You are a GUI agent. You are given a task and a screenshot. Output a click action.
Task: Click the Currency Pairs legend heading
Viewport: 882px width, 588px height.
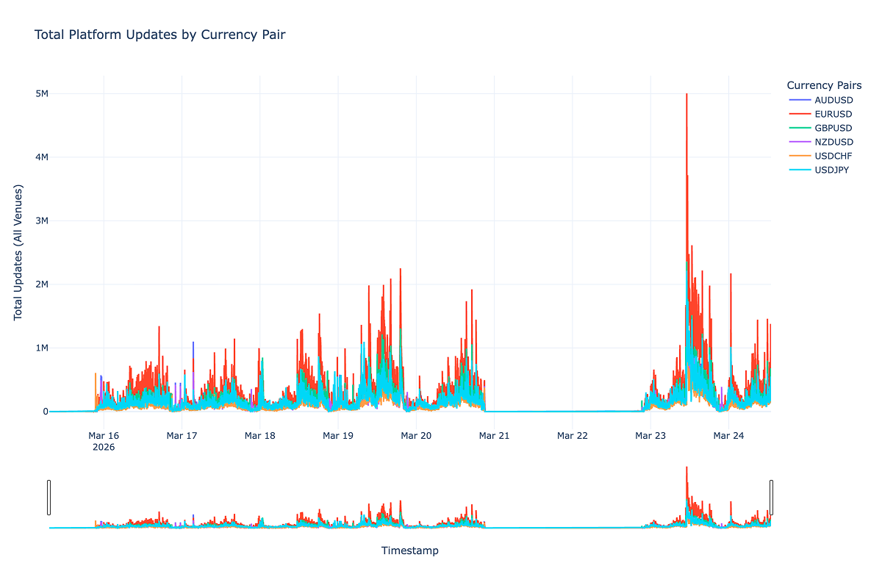coord(824,85)
